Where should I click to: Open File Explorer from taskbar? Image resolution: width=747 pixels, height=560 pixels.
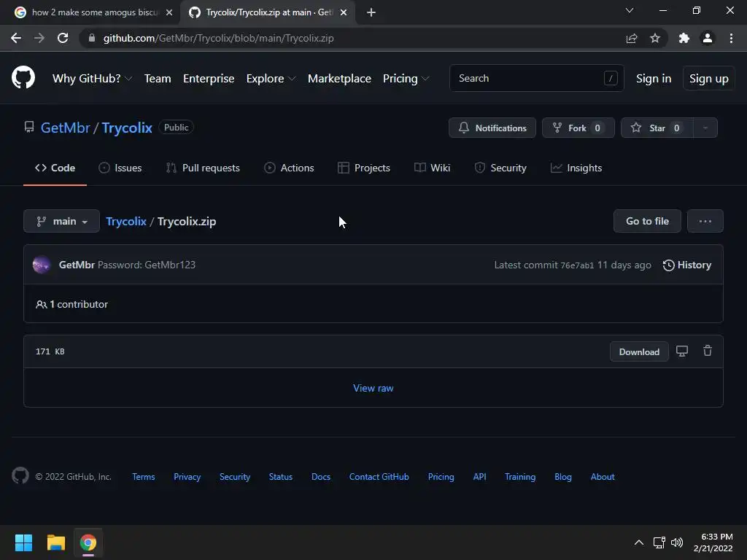[55, 542]
